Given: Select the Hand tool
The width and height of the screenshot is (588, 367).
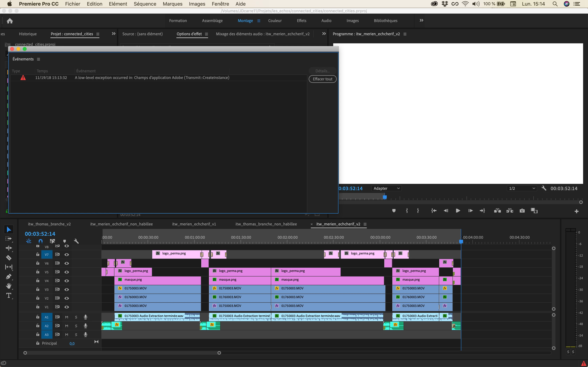Looking at the screenshot, I should pyautogui.click(x=9, y=286).
